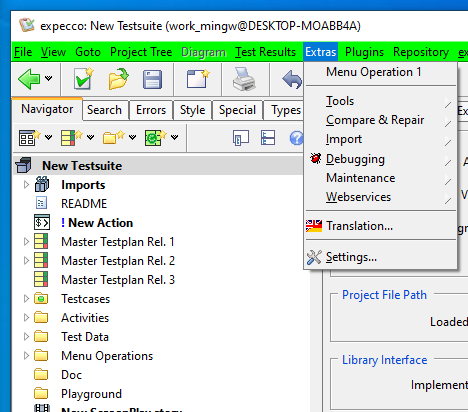Expand Master Testplan Rel. 1

(26, 242)
